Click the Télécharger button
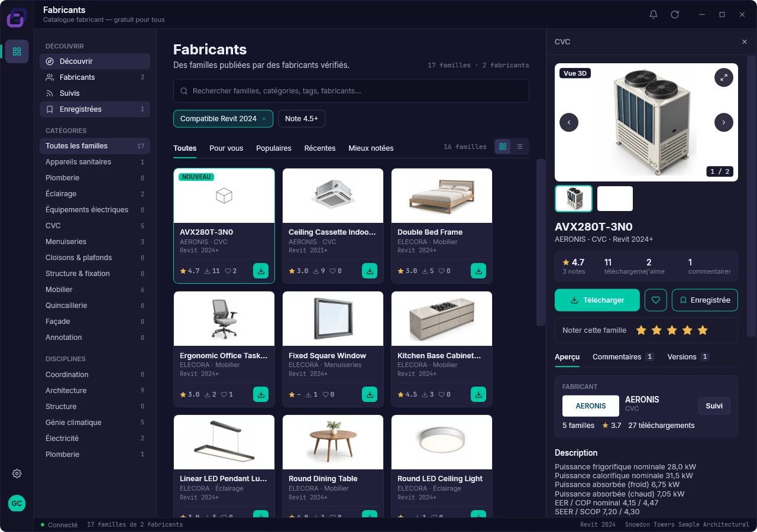 [597, 300]
